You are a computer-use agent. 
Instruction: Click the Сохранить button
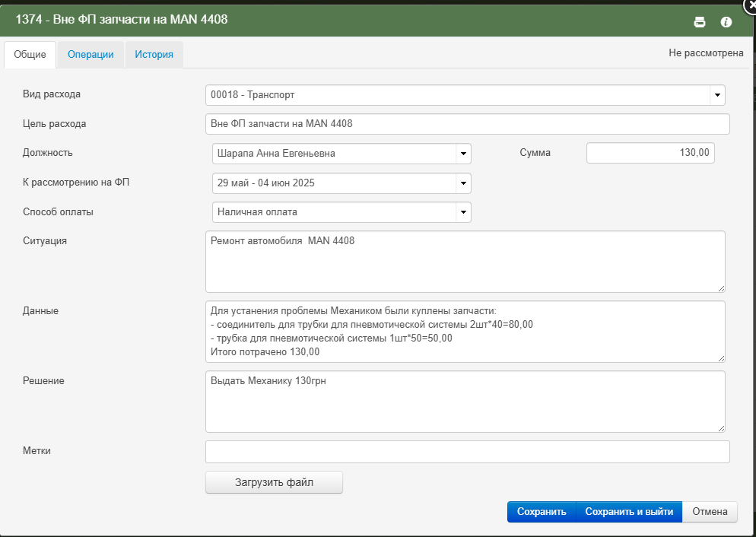pos(542,511)
